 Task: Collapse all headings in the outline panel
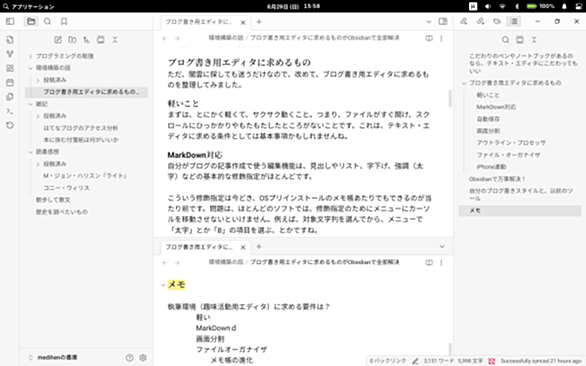534,40
